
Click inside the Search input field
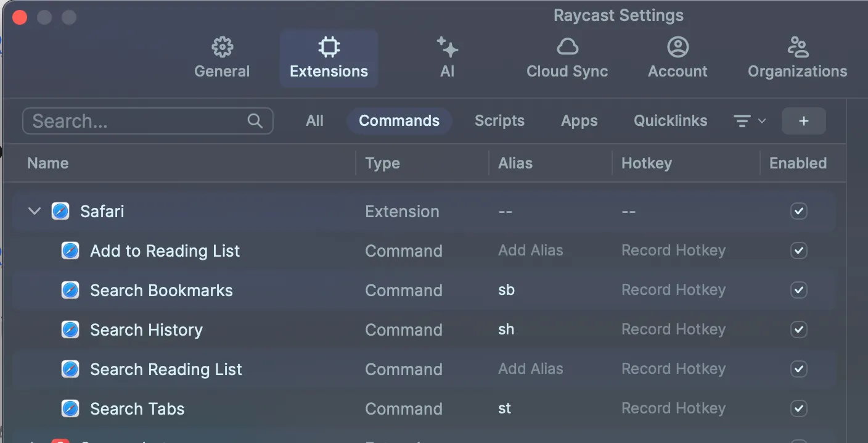pos(123,121)
